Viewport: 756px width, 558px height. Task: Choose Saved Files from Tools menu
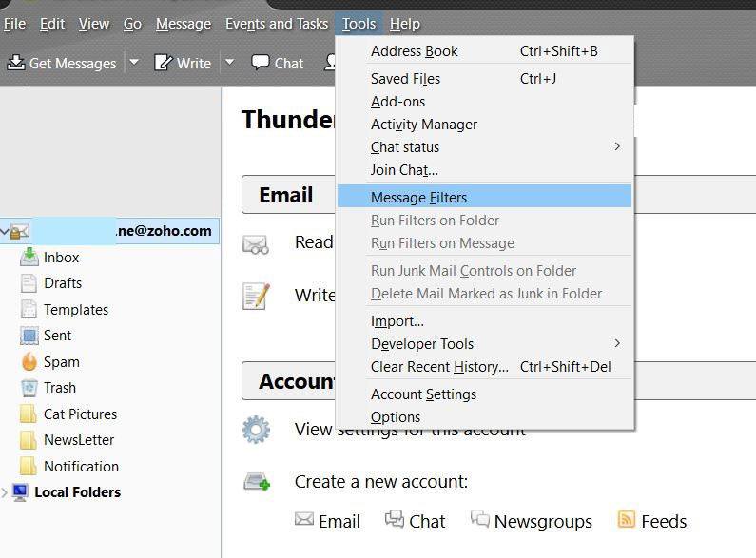coord(485,79)
